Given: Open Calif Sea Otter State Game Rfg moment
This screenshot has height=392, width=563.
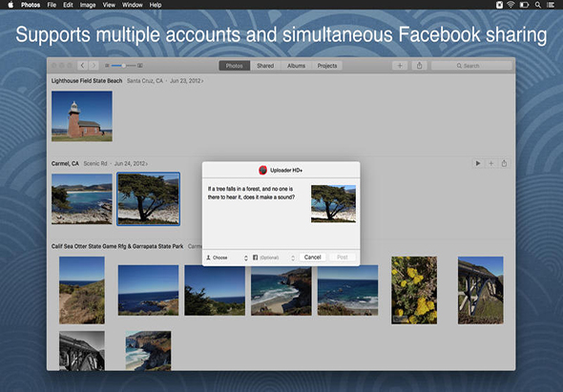Looking at the screenshot, I should 117,246.
